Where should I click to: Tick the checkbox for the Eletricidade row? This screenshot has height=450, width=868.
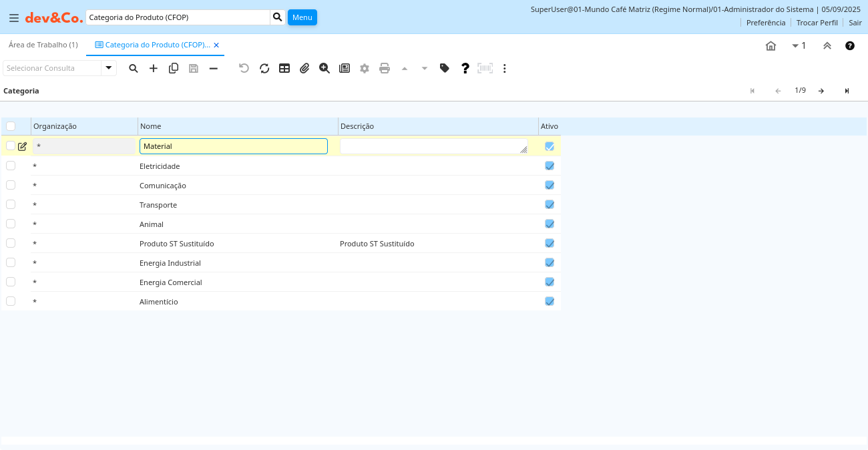click(x=11, y=166)
